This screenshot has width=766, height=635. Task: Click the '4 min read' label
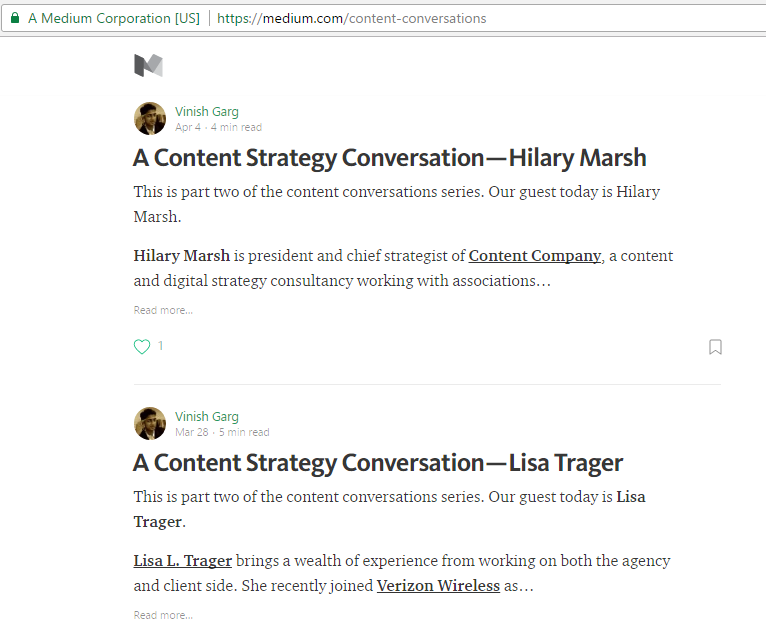[x=236, y=127]
